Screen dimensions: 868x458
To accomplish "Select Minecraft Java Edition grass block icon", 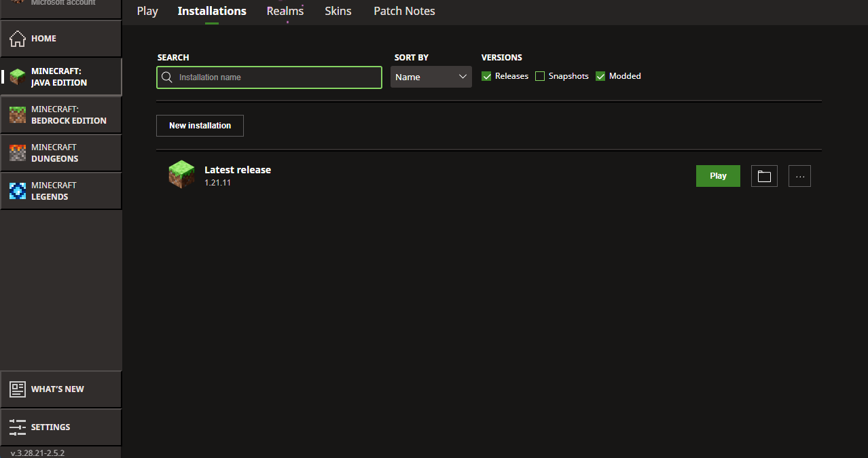I will coord(18,77).
